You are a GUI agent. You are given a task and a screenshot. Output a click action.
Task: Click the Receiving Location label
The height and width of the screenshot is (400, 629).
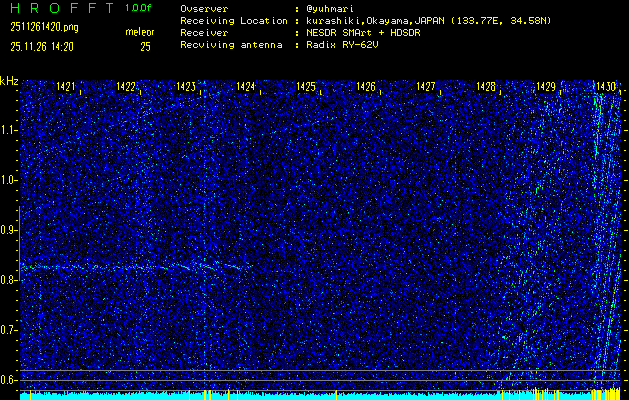coord(234,21)
